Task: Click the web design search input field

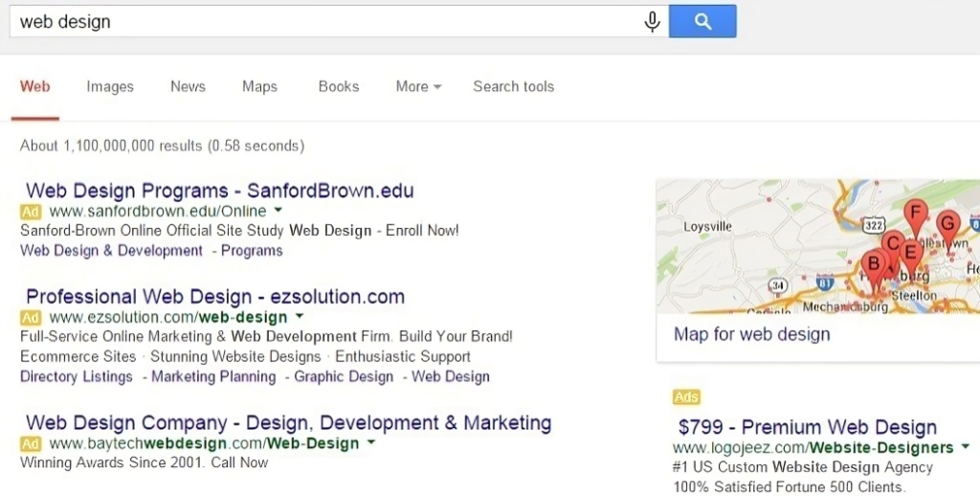Action: point(325,21)
